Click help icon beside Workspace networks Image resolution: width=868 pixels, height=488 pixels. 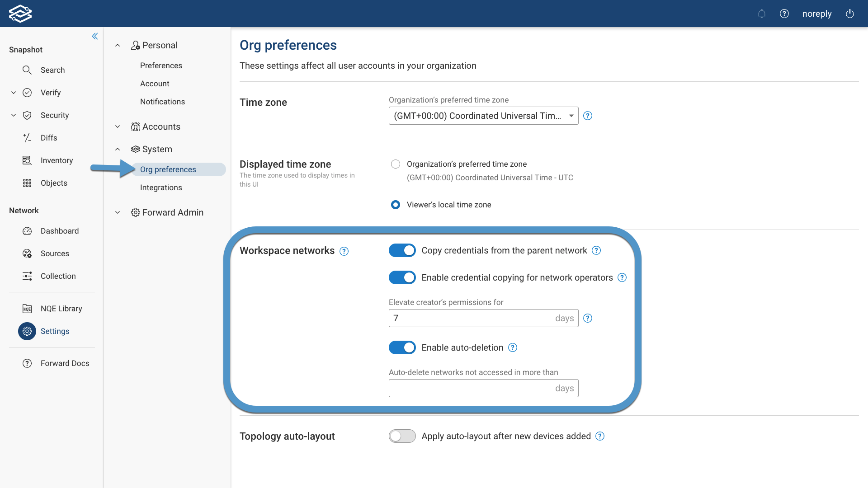click(x=344, y=251)
